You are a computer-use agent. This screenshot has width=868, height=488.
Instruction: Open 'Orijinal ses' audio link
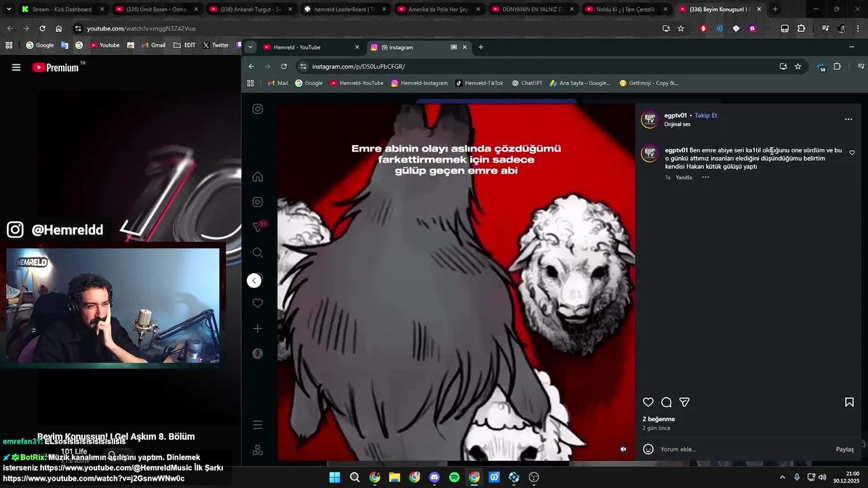pos(677,125)
